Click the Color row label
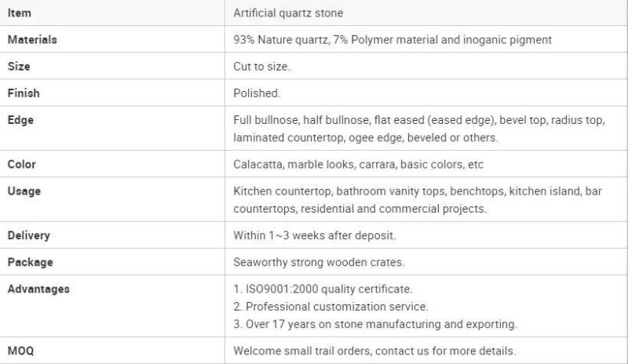628x364 pixels. tap(22, 164)
